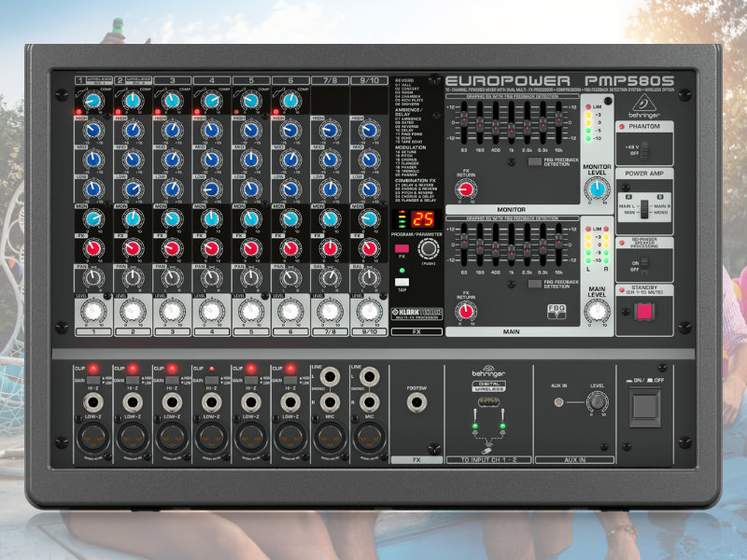Screen dimensions: 747x560
Task: Click channel 2 LOW EQ knob
Action: [x=133, y=189]
